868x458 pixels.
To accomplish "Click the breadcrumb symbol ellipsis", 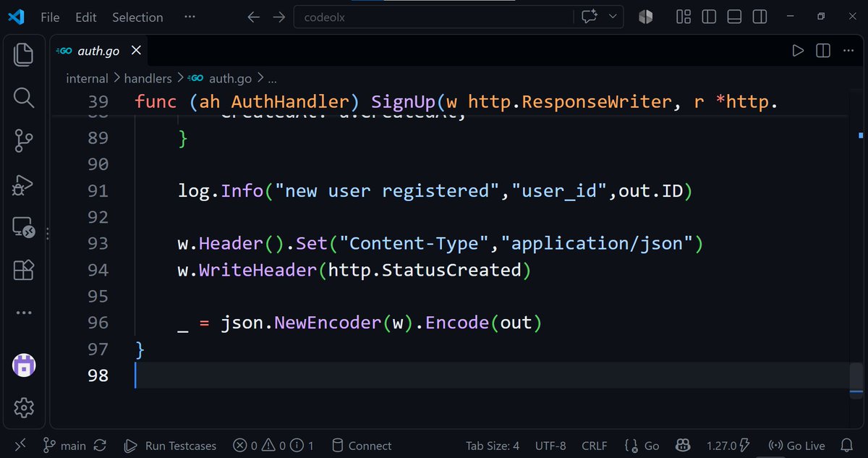I will click(x=272, y=79).
